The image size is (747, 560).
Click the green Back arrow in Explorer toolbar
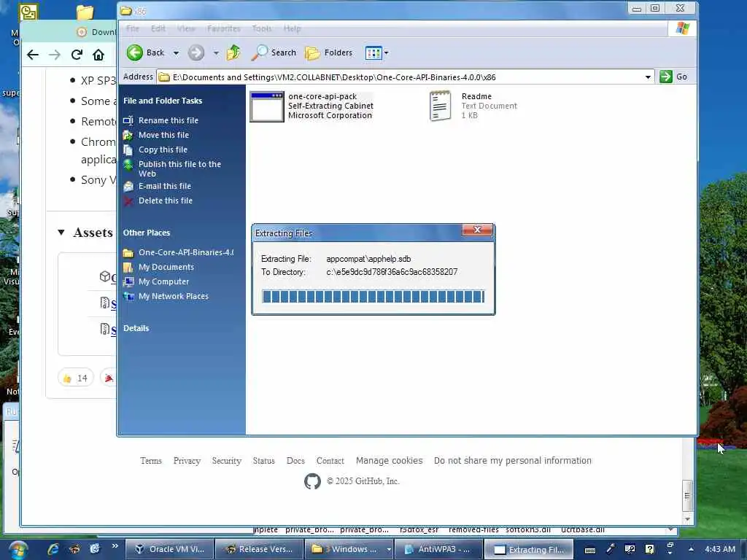pos(135,52)
